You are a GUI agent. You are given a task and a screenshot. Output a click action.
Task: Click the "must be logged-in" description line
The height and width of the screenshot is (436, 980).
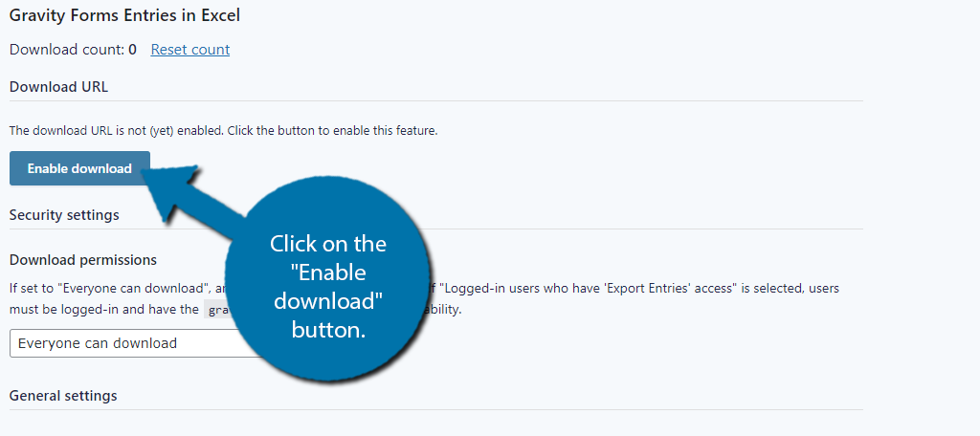(x=103, y=309)
